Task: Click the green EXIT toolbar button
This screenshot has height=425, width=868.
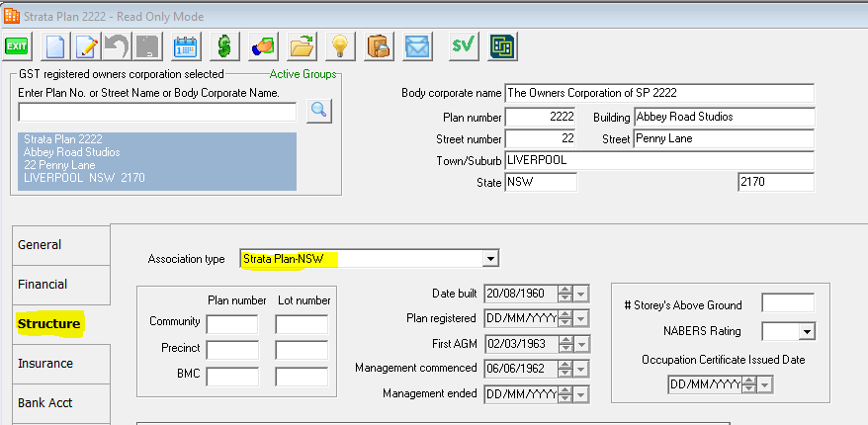Action: click(x=17, y=47)
